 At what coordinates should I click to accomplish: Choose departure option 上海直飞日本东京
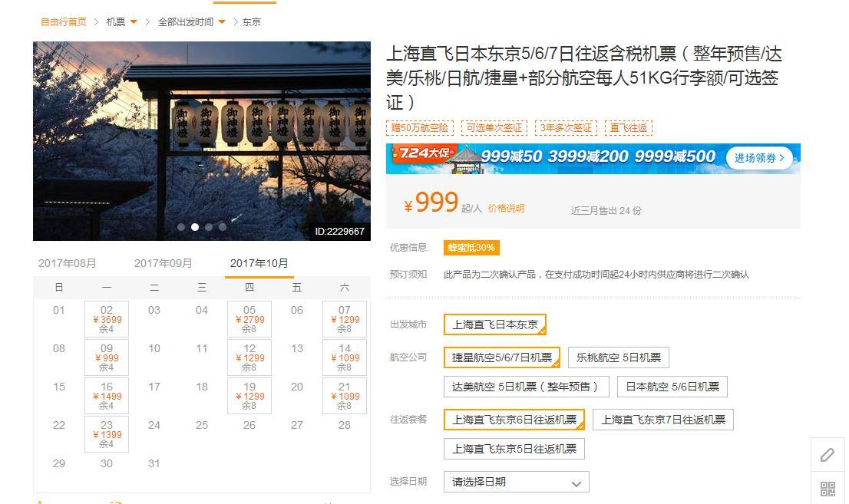coord(495,324)
